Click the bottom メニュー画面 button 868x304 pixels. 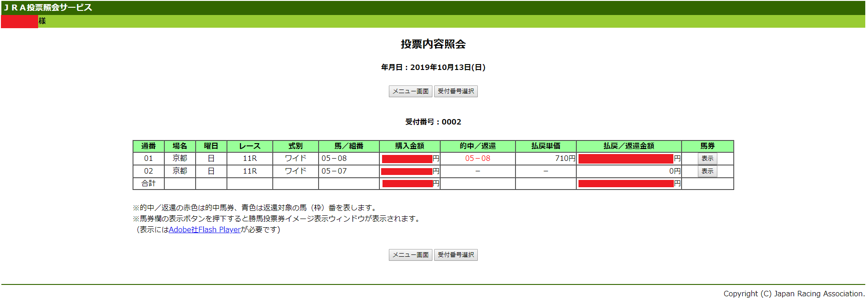pyautogui.click(x=410, y=255)
